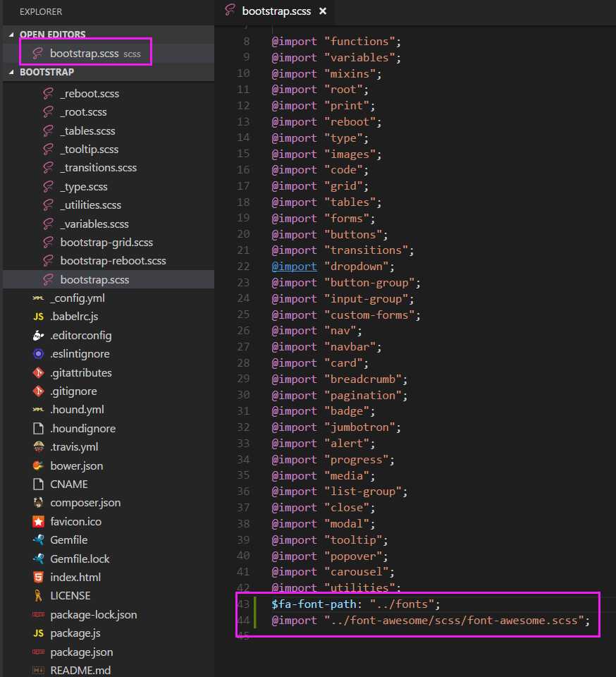Open .babelrc.js file
Image resolution: width=616 pixels, height=677 pixels.
click(74, 317)
